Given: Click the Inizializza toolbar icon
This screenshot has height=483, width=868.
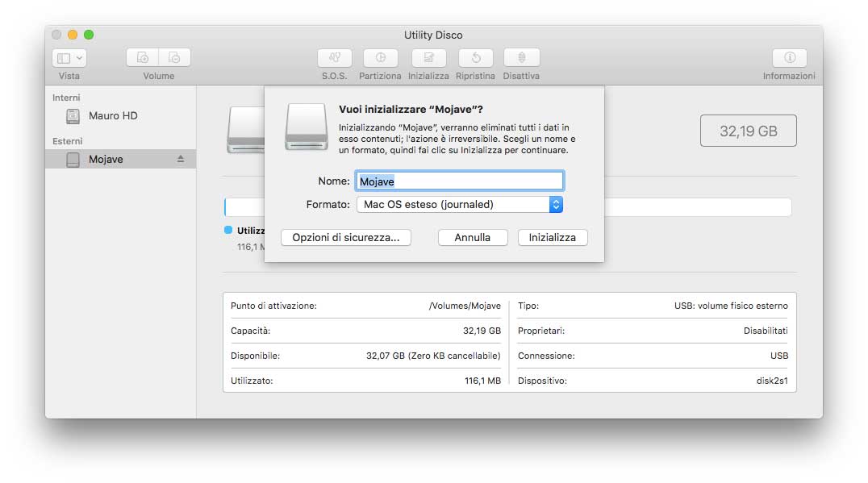Looking at the screenshot, I should coord(428,57).
